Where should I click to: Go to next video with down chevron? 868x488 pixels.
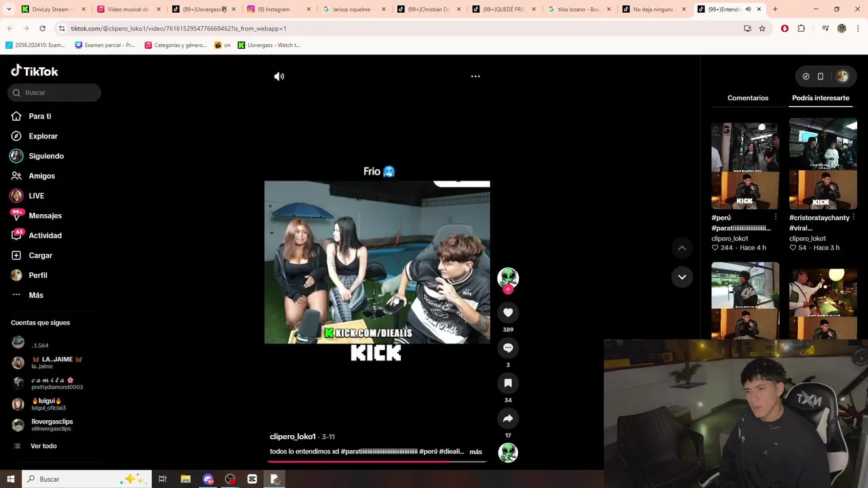coord(682,277)
